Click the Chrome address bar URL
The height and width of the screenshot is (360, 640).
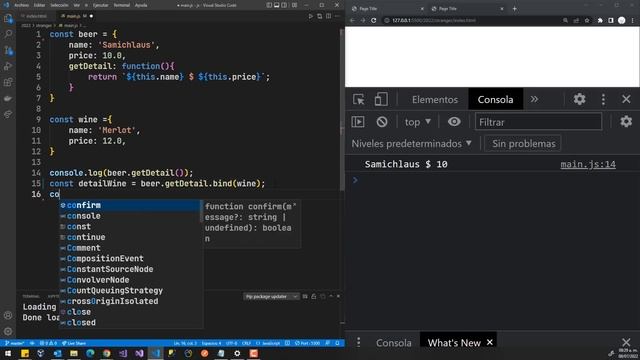click(433, 20)
